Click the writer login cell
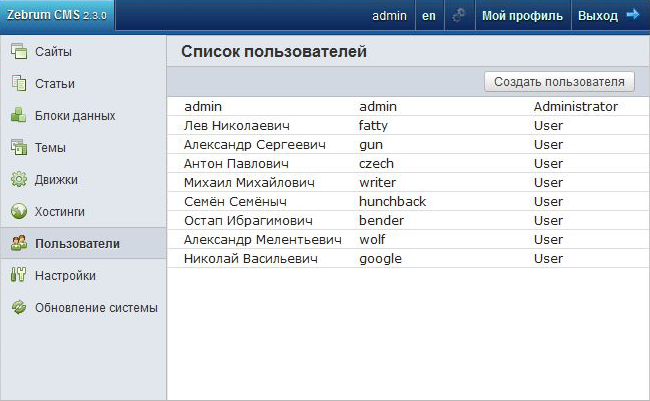The image size is (650, 401). (x=377, y=182)
